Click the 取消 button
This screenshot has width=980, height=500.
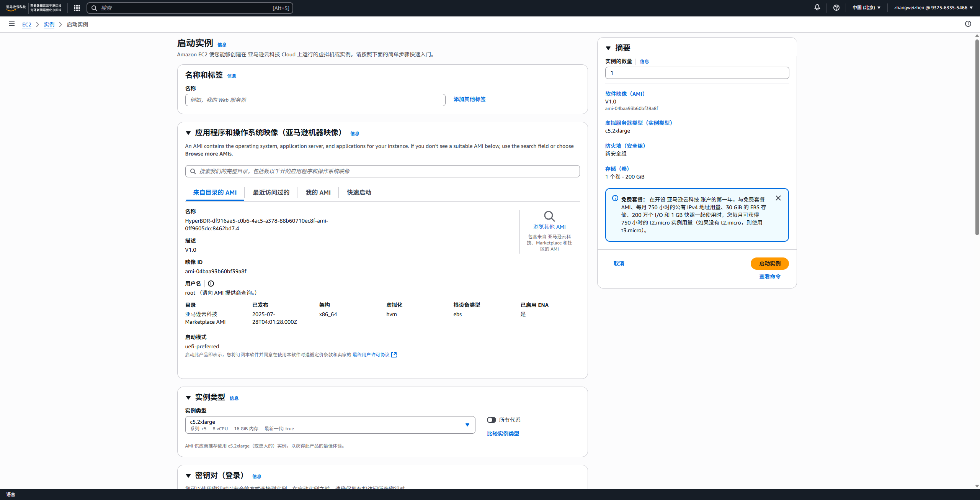[619, 264]
